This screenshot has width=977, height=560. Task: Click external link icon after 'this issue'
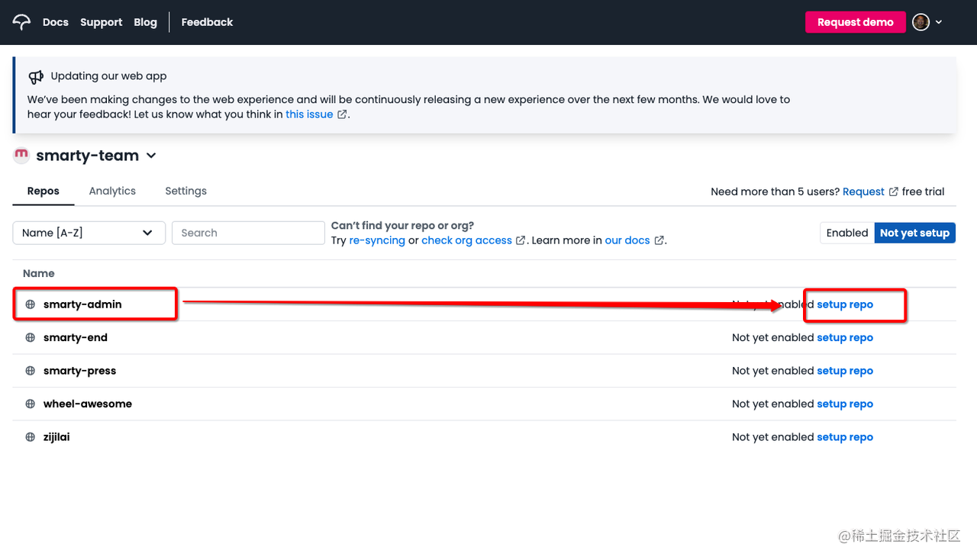pos(342,115)
